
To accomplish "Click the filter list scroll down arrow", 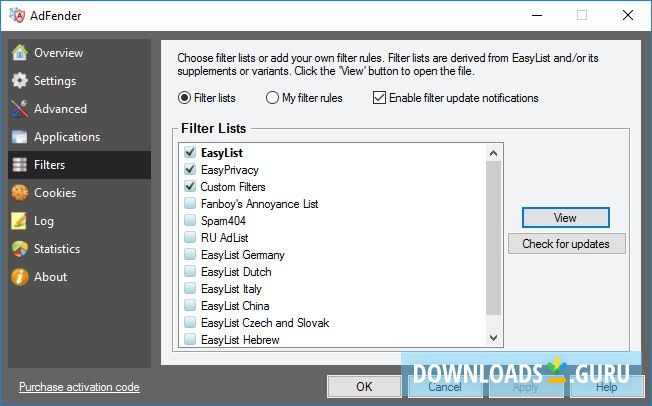I will (494, 338).
